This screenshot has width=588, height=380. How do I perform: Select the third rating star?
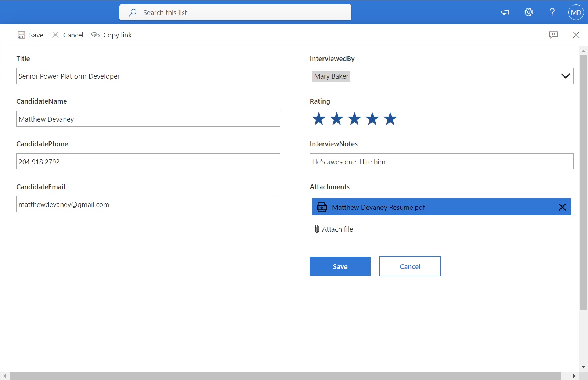pos(354,119)
